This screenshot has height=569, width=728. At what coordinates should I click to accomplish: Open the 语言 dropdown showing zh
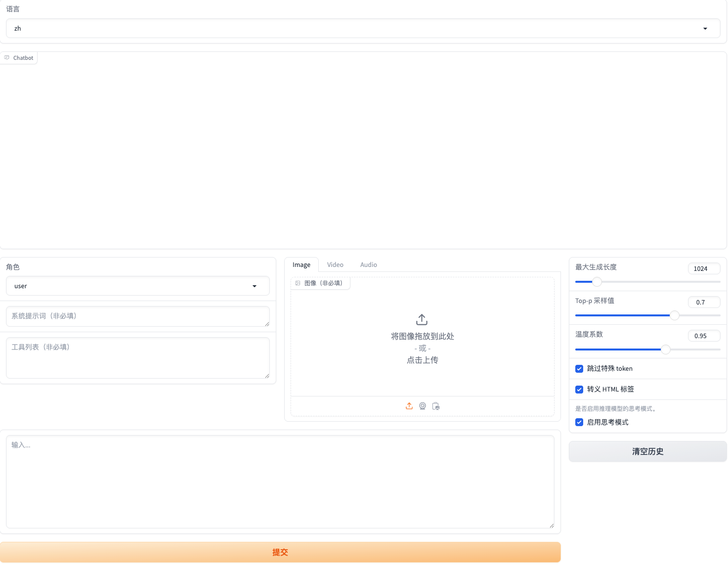[363, 28]
